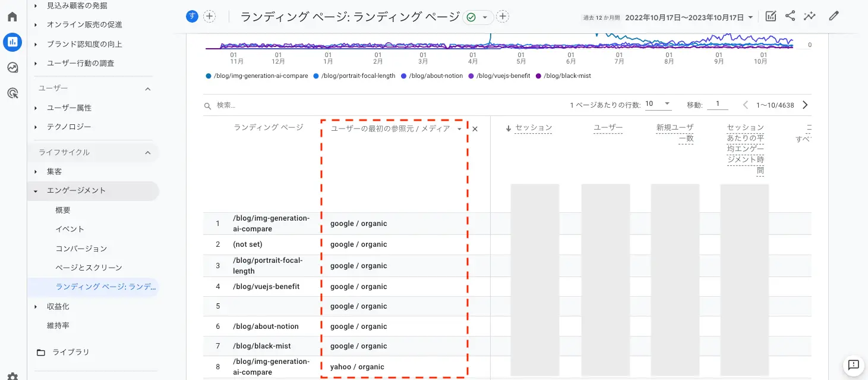Open the Reports icon in left rail
This screenshot has height=380, width=868.
coord(12,42)
